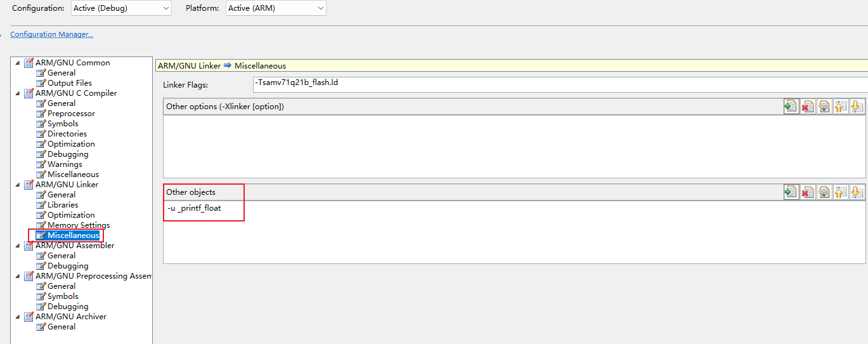868x344 pixels.
Task: Edit item in Other objects list
Action: click(x=824, y=192)
